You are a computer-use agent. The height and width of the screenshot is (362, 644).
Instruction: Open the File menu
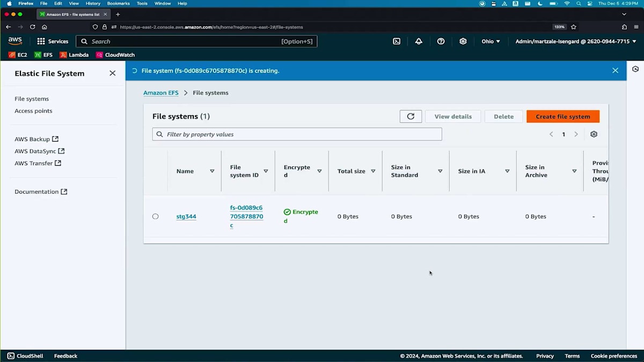pos(43,3)
